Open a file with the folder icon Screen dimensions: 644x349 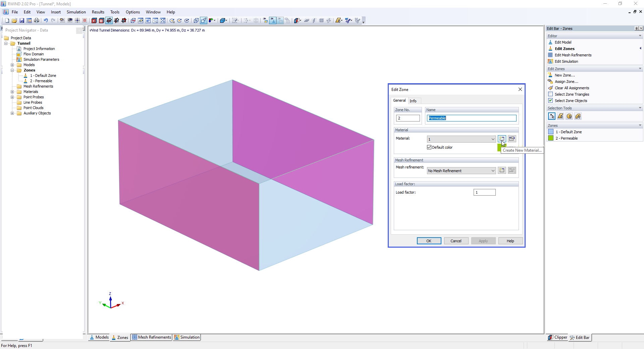pos(14,20)
